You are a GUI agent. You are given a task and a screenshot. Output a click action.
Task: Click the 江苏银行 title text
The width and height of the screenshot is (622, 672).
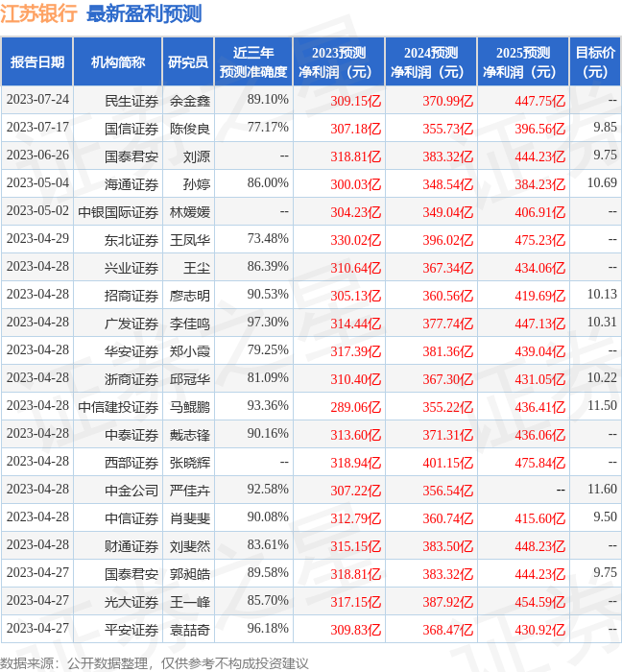38,13
